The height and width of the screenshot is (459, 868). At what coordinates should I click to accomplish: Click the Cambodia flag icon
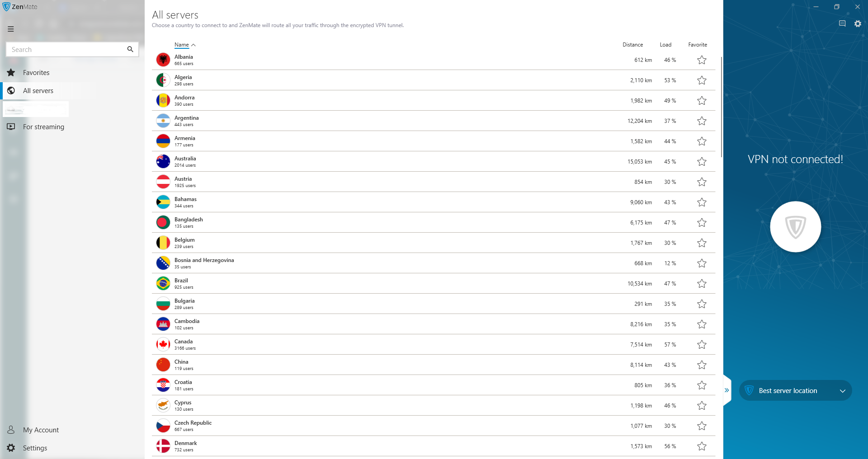[x=163, y=324]
